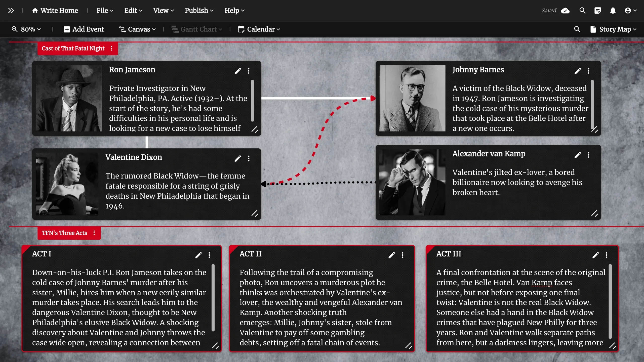The image size is (644, 362).
Task: Open the 80% zoom level dropdown
Action: [26, 29]
